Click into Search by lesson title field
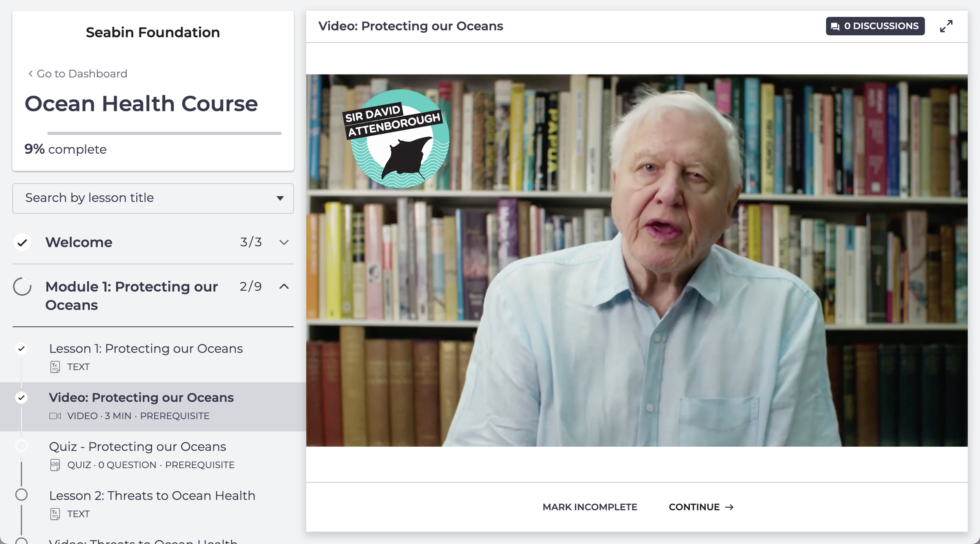This screenshot has width=980, height=544. pos(153,198)
